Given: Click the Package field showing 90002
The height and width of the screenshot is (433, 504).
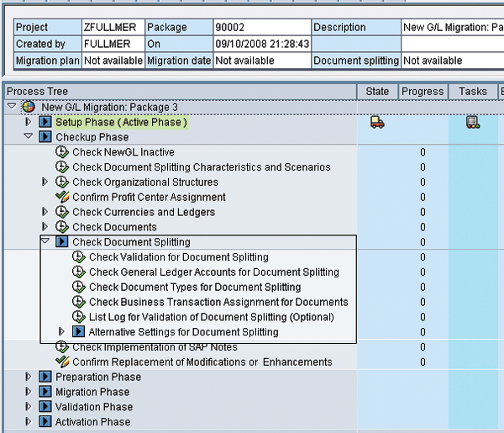Looking at the screenshot, I should pyautogui.click(x=260, y=27).
